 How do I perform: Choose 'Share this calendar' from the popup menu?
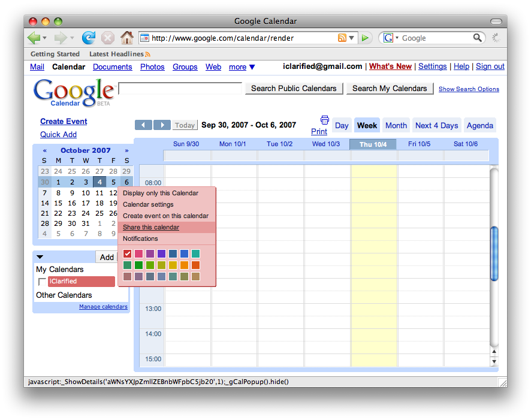151,227
